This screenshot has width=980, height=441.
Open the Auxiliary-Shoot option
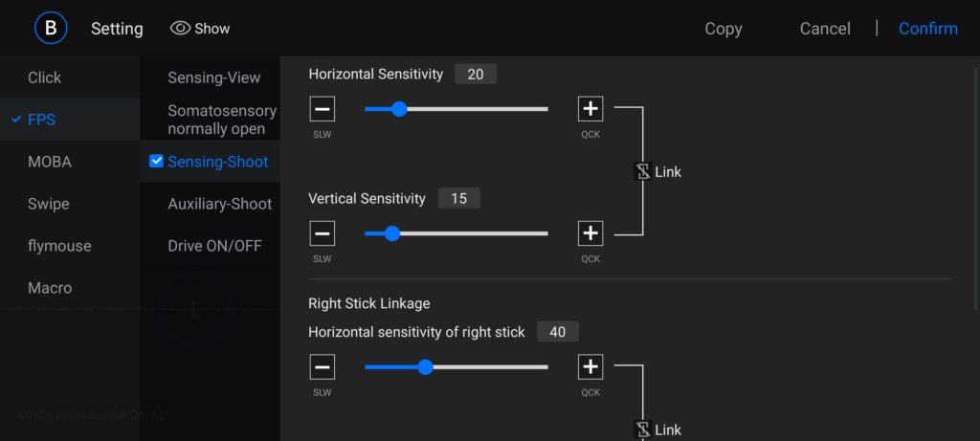click(x=219, y=204)
